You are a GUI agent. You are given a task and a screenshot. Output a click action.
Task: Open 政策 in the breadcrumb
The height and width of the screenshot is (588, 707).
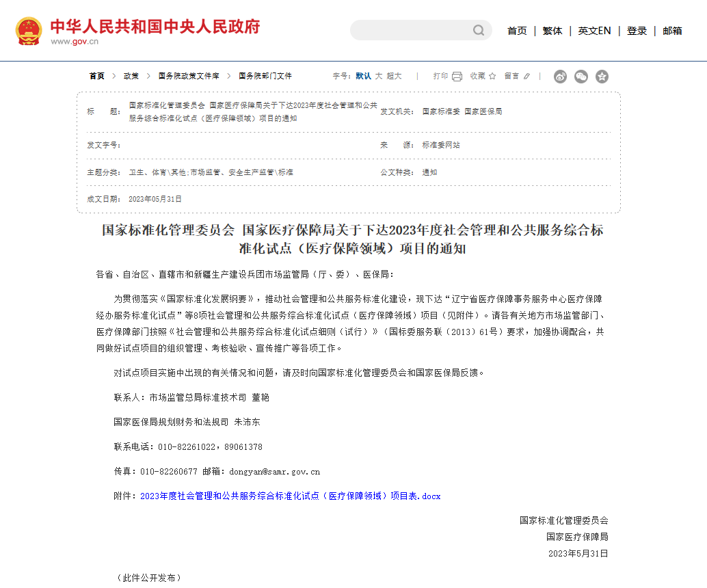pos(131,76)
